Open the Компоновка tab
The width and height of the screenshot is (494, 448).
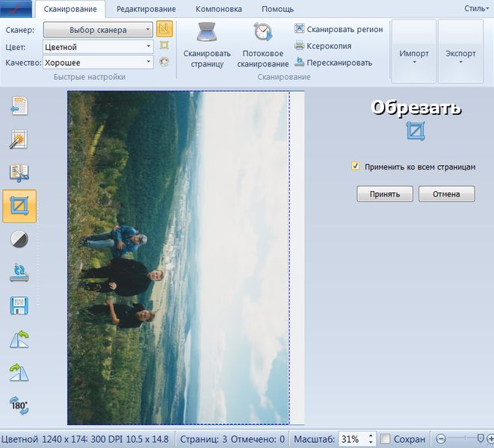click(218, 10)
